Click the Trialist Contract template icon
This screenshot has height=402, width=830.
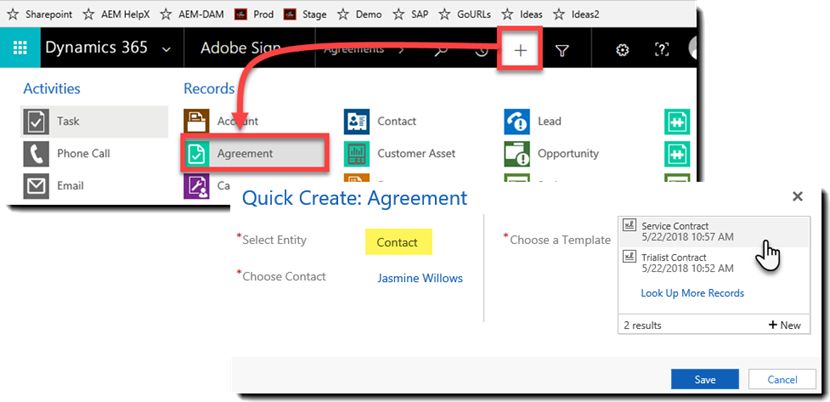point(629,257)
